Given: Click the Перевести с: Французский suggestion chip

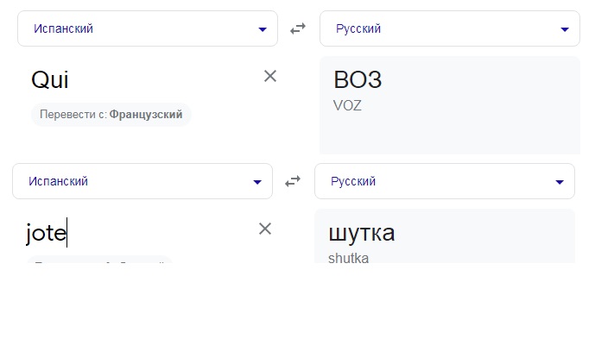Looking at the screenshot, I should point(111,114).
